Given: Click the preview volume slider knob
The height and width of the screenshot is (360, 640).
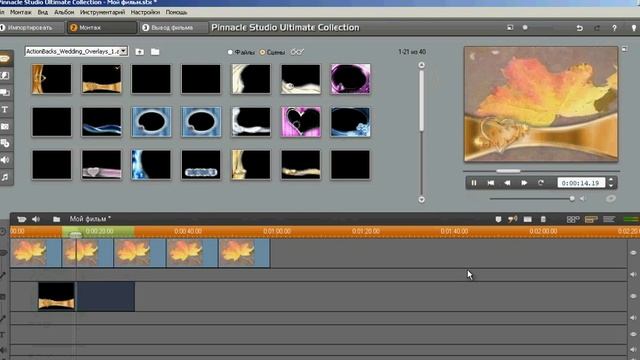Looking at the screenshot, I should click(572, 198).
